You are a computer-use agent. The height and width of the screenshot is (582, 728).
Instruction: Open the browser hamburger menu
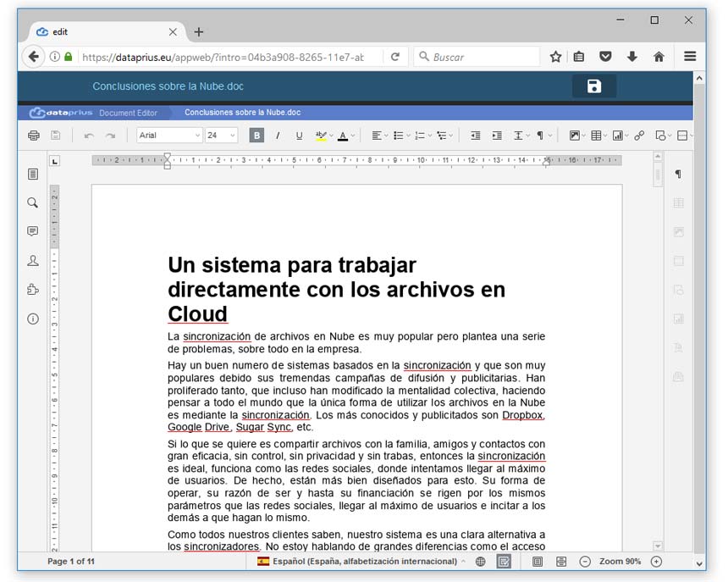tap(690, 56)
